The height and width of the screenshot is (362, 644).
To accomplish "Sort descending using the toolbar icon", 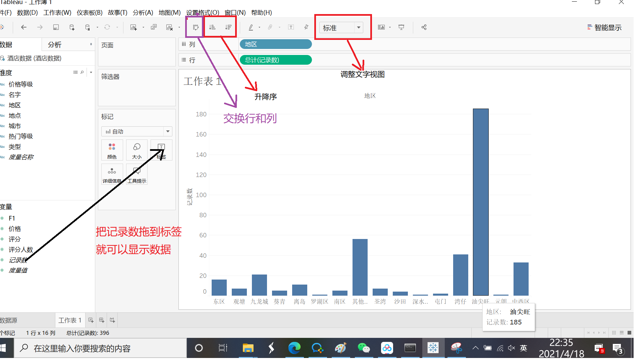I will (228, 27).
